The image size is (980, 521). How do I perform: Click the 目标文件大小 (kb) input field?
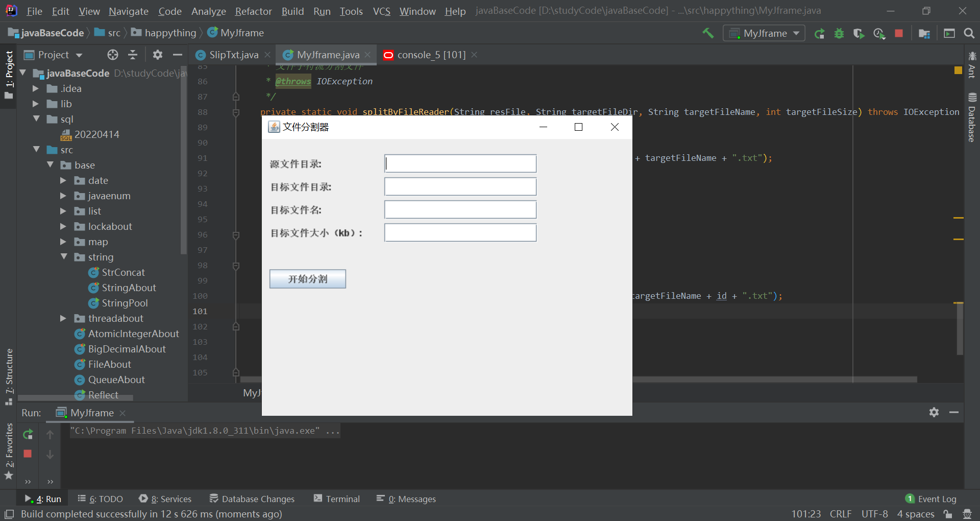pyautogui.click(x=460, y=232)
